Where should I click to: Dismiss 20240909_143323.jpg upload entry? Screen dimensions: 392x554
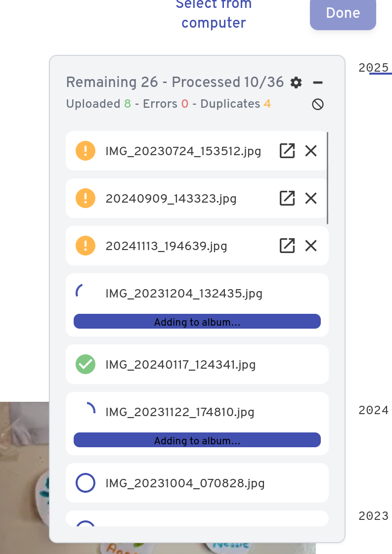coord(311,198)
